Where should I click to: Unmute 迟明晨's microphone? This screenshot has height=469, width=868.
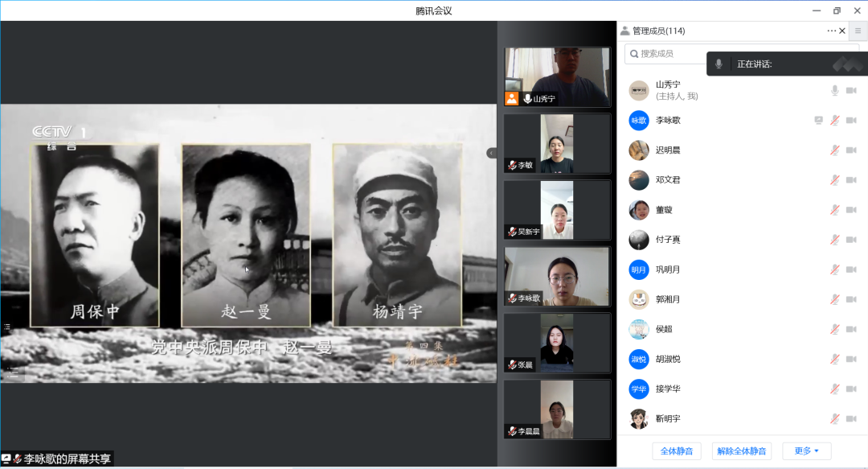click(x=835, y=150)
